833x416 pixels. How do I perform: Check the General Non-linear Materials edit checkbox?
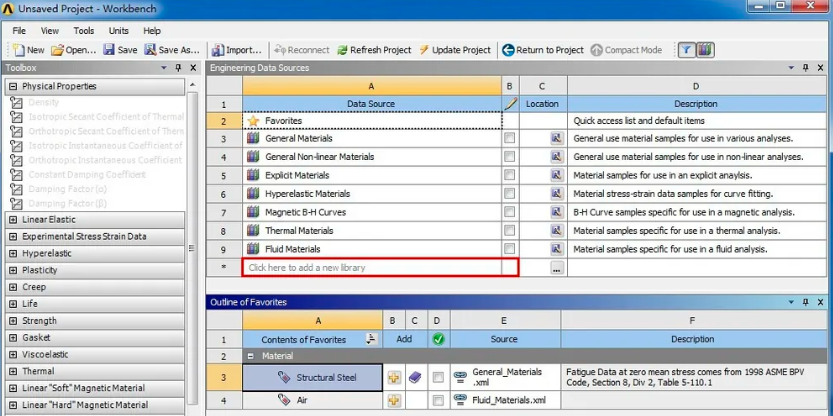509,157
